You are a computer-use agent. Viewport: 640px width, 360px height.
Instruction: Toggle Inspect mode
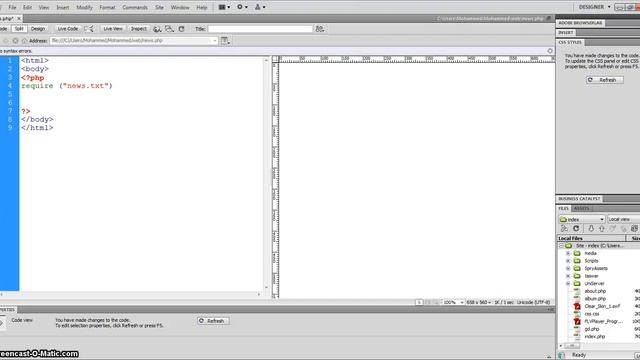(139, 29)
